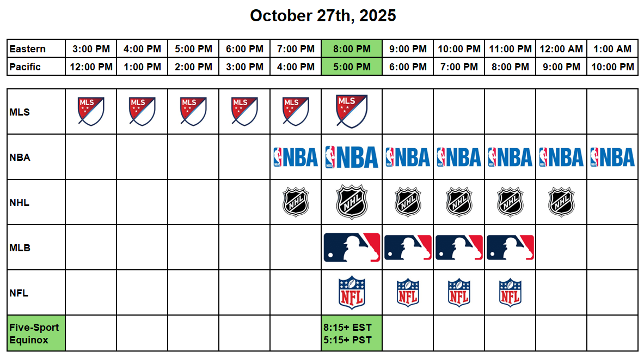The height and width of the screenshot is (357, 644).
Task: Select the NBA logo under 1:00 AM Eastern
Action: pos(612,158)
